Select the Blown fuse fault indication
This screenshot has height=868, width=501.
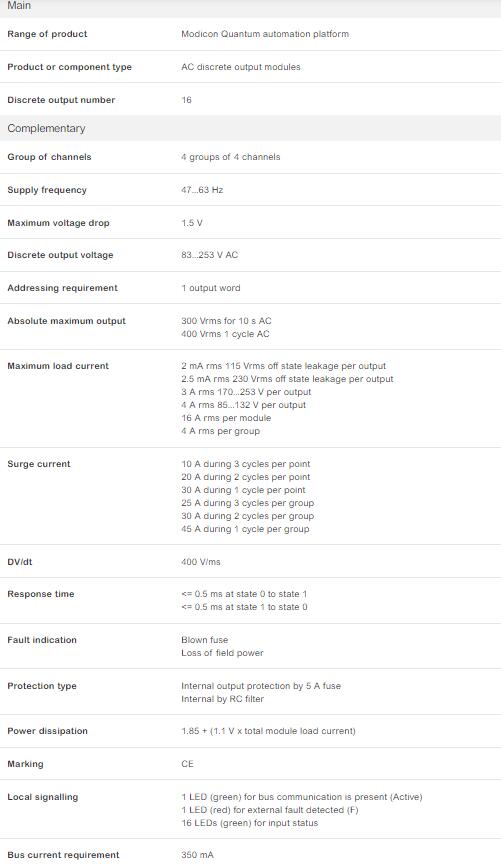click(204, 640)
